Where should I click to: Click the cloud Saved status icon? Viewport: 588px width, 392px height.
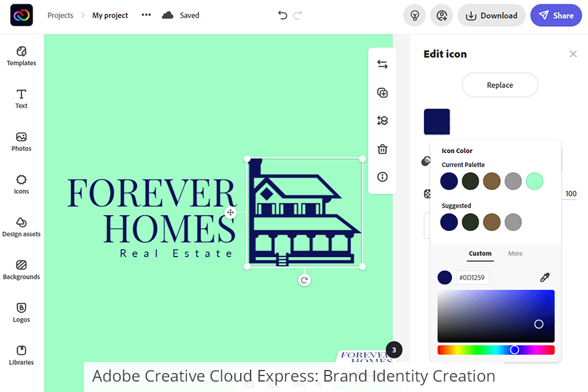click(168, 15)
